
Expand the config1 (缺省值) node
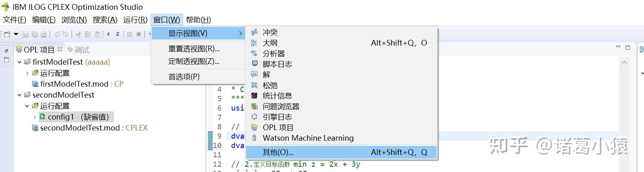(35, 117)
